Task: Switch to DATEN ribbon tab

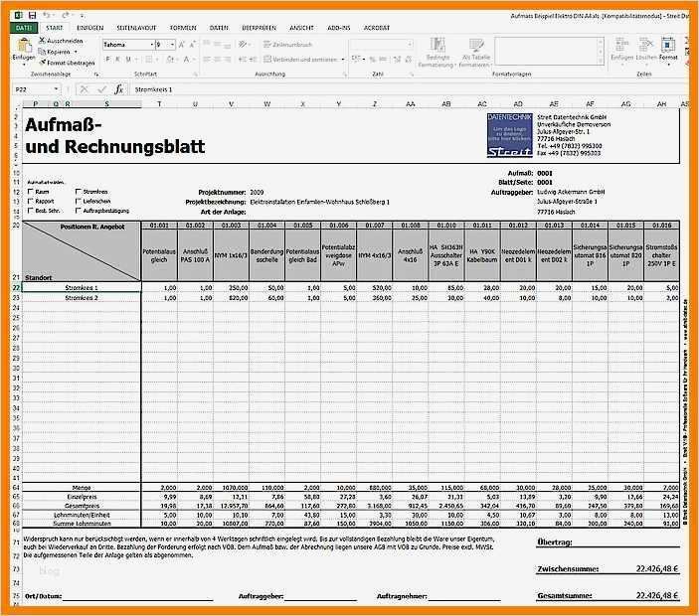Action: click(x=219, y=28)
